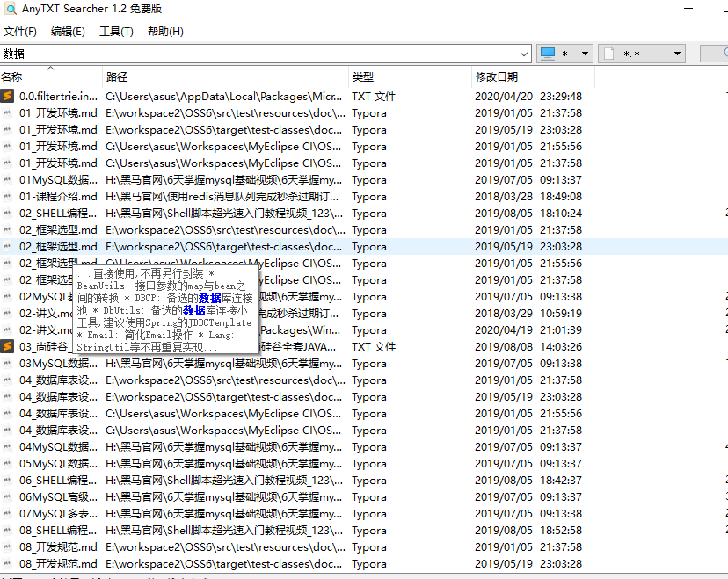Click the markdown icon beside 01MySQL数据...
Viewport: 728px width, 579px height.
pos(7,179)
